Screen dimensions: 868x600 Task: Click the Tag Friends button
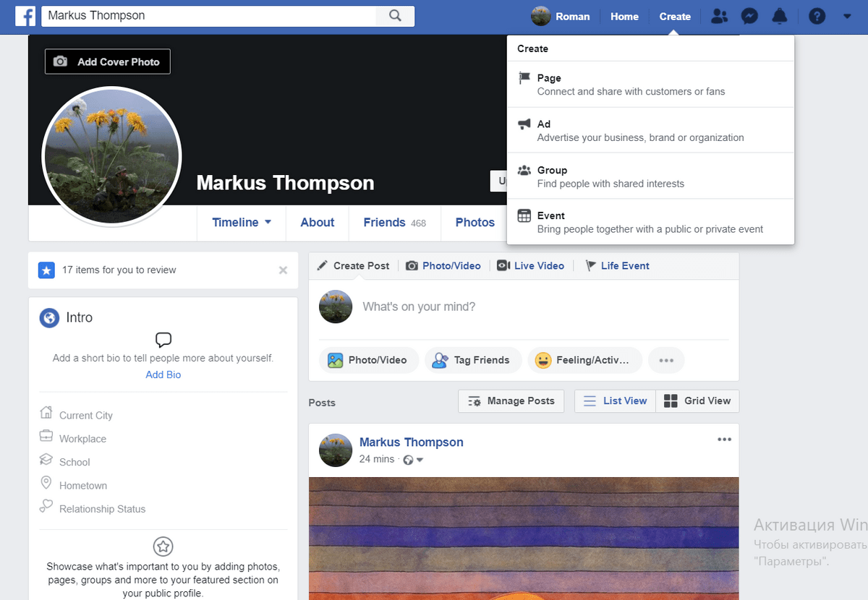click(x=472, y=360)
